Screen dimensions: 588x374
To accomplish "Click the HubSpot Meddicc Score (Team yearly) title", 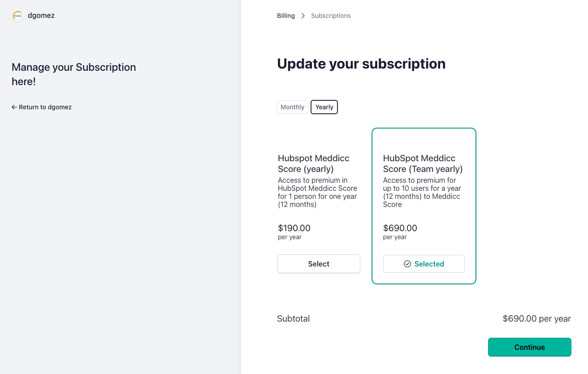I will click(x=423, y=163).
